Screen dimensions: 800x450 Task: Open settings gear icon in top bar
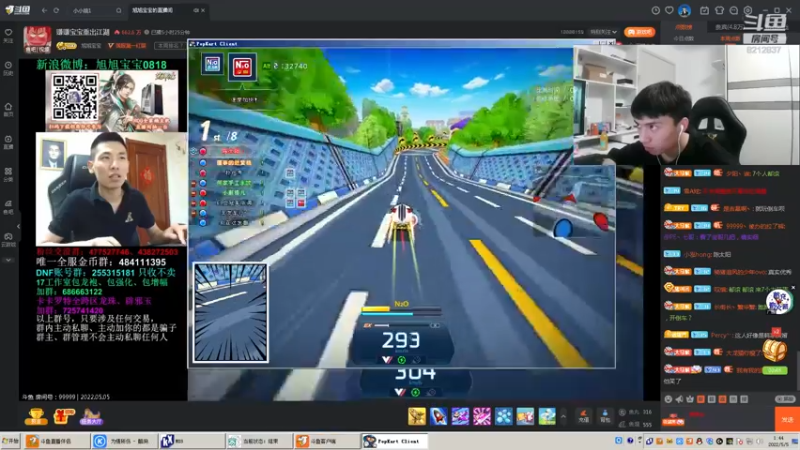tap(748, 10)
